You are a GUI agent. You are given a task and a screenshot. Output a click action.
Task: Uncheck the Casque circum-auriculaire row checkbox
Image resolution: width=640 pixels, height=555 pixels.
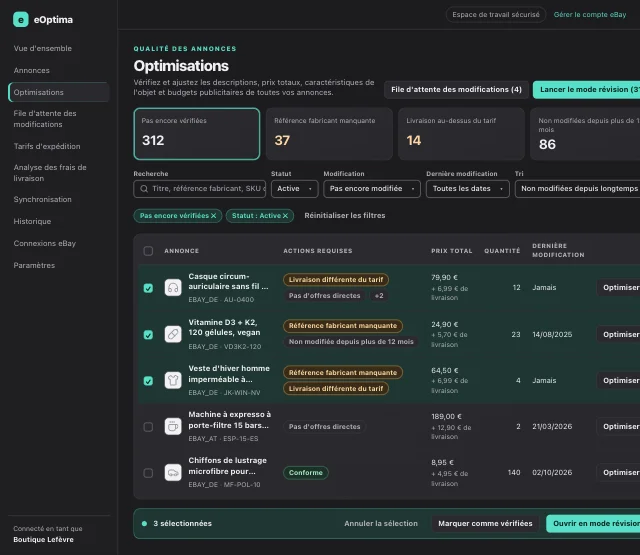148,288
